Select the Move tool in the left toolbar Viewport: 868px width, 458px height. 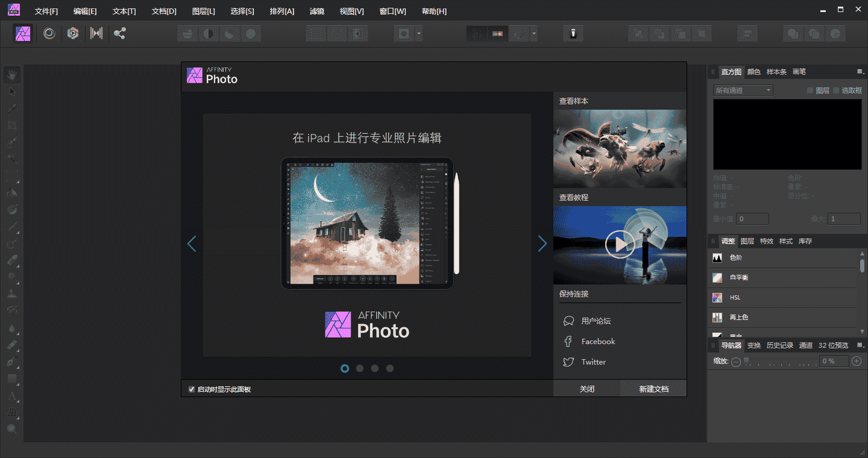coord(12,91)
